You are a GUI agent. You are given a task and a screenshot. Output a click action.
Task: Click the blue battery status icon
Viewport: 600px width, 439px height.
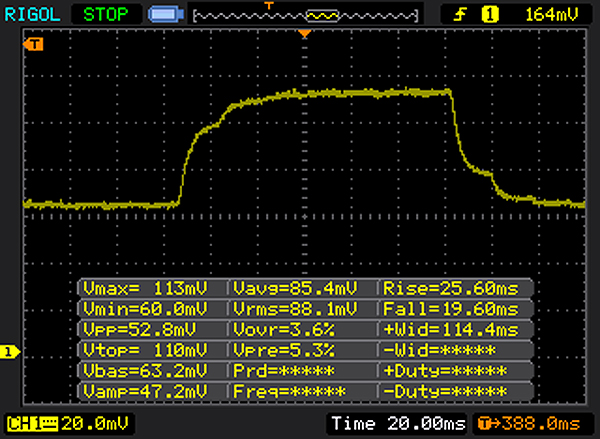pos(162,15)
